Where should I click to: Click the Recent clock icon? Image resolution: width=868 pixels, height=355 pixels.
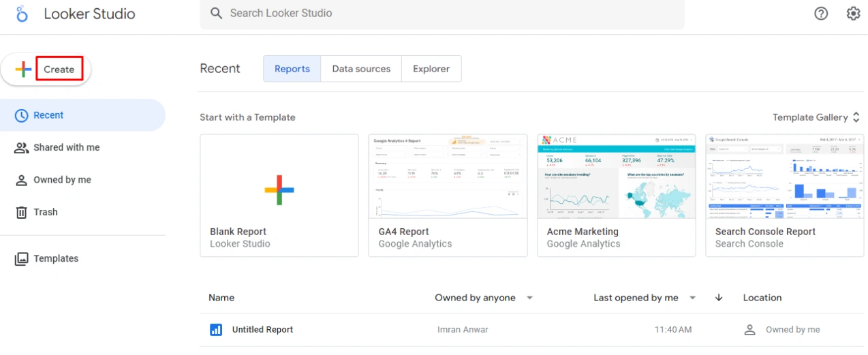tap(22, 115)
